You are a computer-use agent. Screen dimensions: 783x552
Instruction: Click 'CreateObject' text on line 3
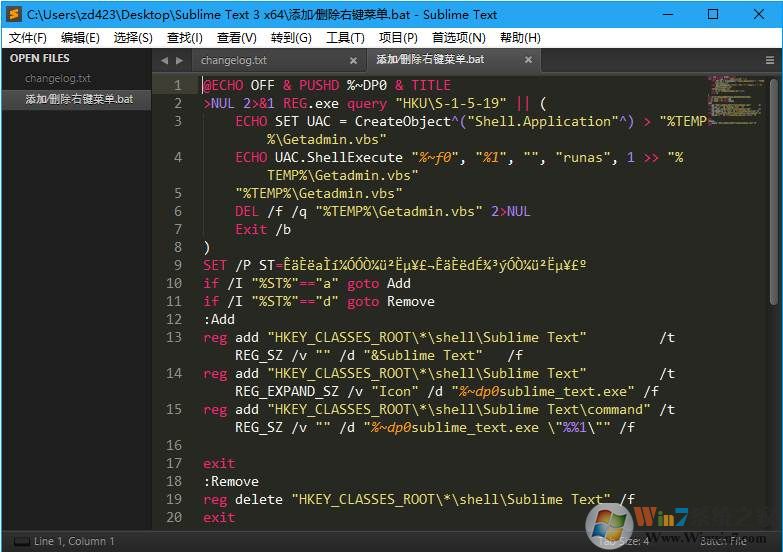[403, 121]
